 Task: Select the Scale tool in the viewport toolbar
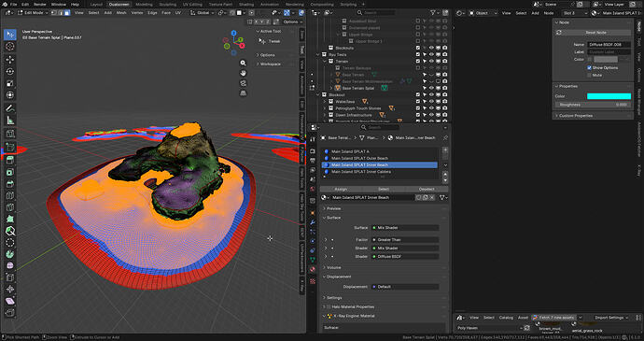(x=10, y=83)
